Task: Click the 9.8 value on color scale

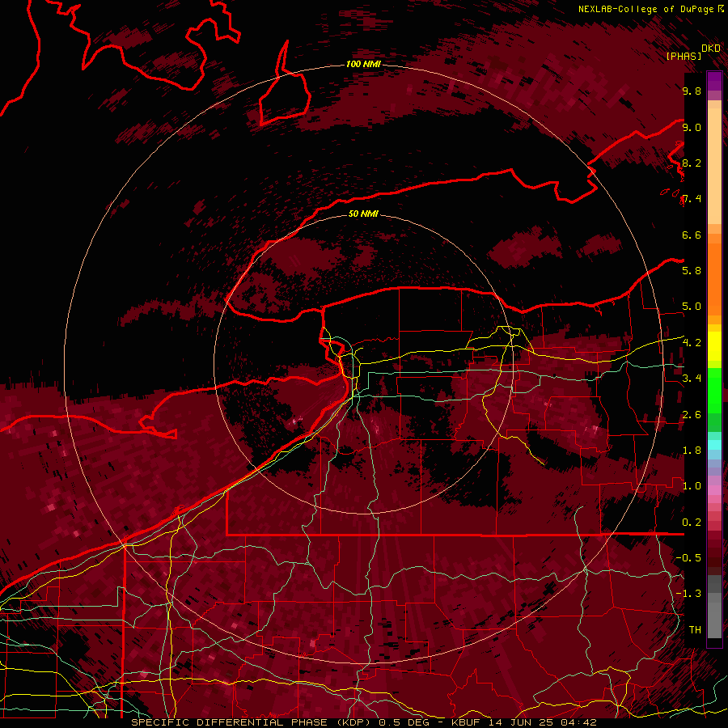Action: pyautogui.click(x=692, y=91)
